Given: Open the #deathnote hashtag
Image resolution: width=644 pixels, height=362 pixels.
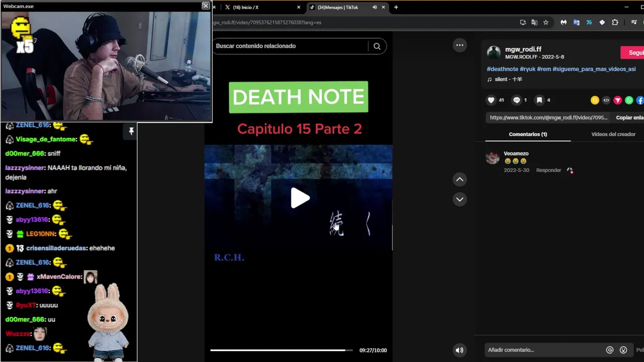Looking at the screenshot, I should pos(502,69).
